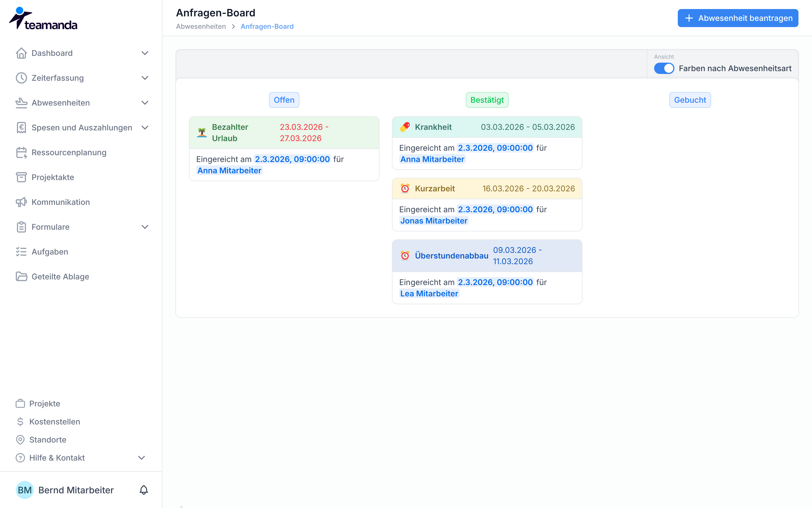Image resolution: width=812 pixels, height=508 pixels.
Task: Expand the Hilfe & Kontakt chevron
Action: point(142,458)
